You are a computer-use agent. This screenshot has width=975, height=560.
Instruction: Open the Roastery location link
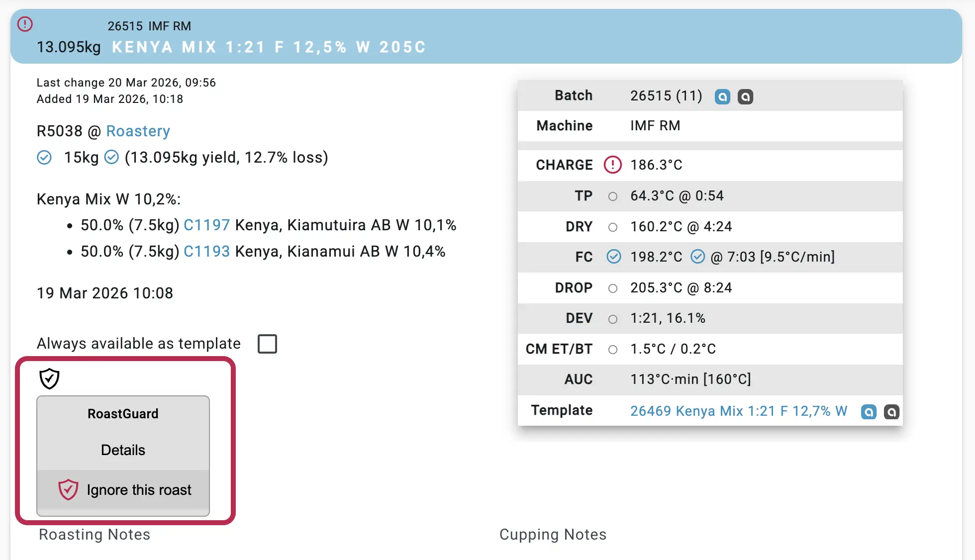[x=138, y=131]
